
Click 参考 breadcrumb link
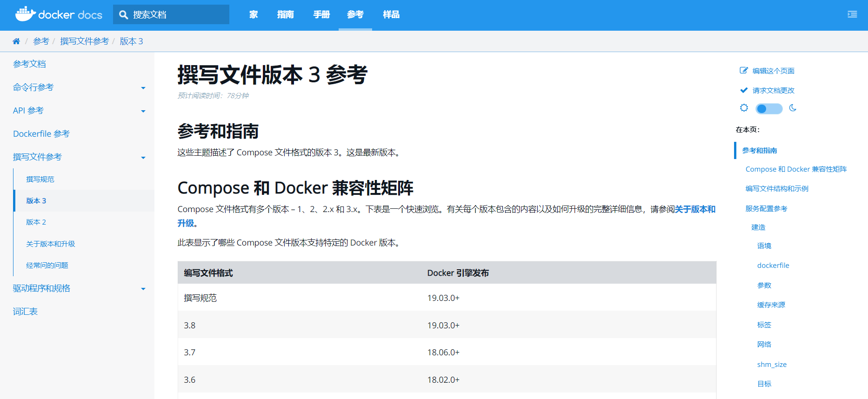(41, 41)
